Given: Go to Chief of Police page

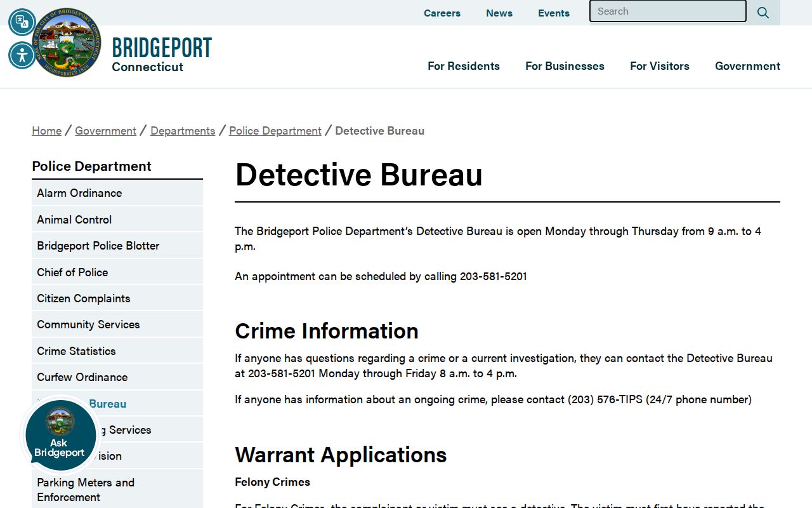Looking at the screenshot, I should click(117, 272).
